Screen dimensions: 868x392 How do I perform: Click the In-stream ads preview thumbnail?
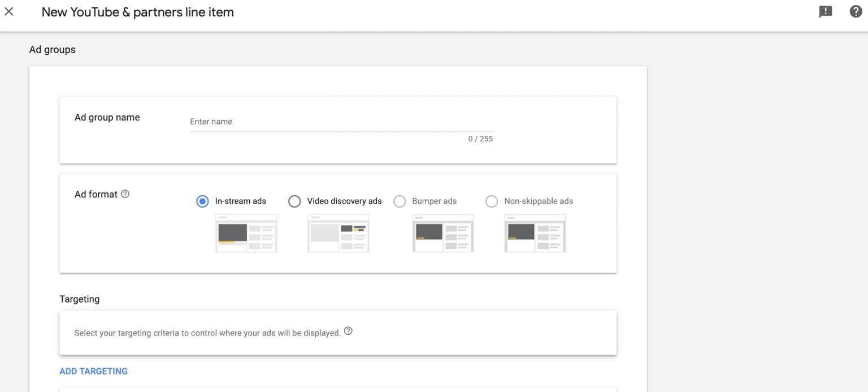[246, 233]
